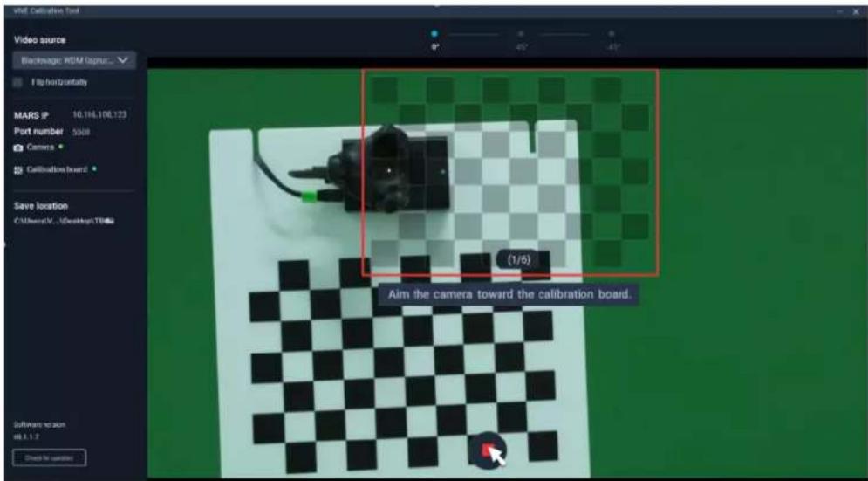Image resolution: width=868 pixels, height=481 pixels.
Task: Click the 'Aim the camera' instruction message
Action: [509, 294]
